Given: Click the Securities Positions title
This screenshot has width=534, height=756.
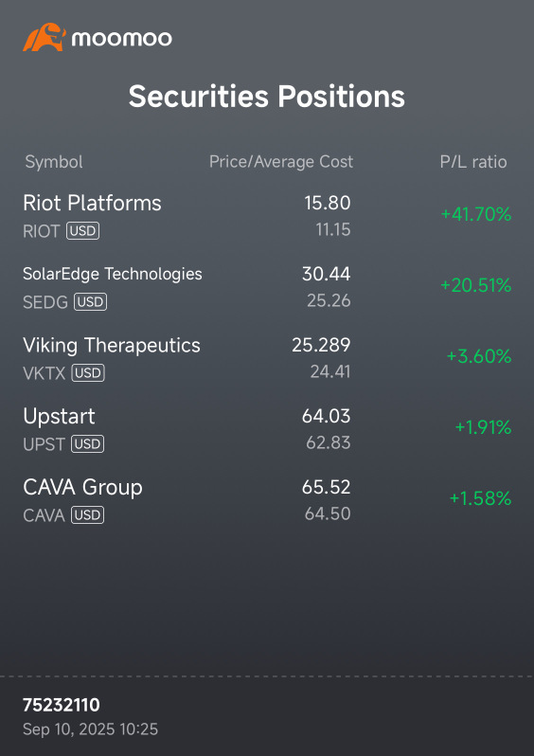Looking at the screenshot, I should (x=266, y=97).
